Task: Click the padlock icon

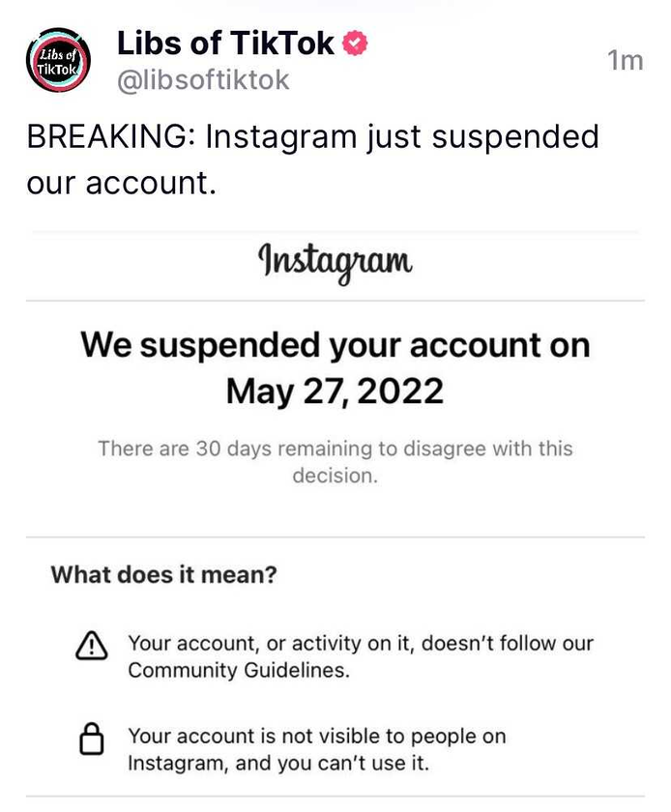Action: click(x=92, y=739)
